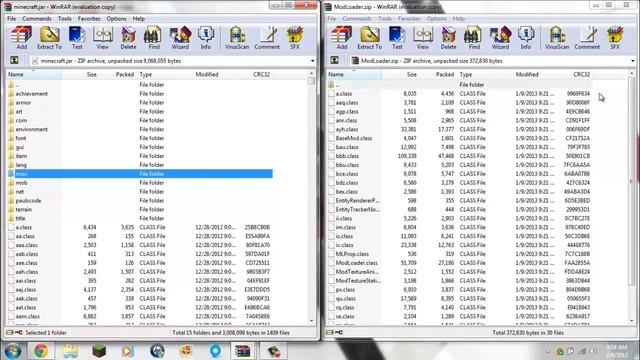Sort minecraft.jar list by Name column
This screenshot has width=640, height=360.
tap(33, 74)
